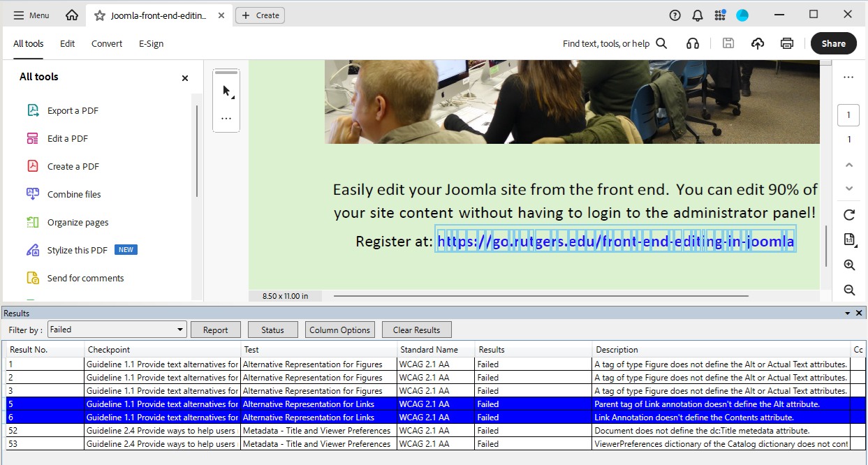This screenshot has width=868, height=465.
Task: Close the All tools panel
Action: (x=185, y=78)
